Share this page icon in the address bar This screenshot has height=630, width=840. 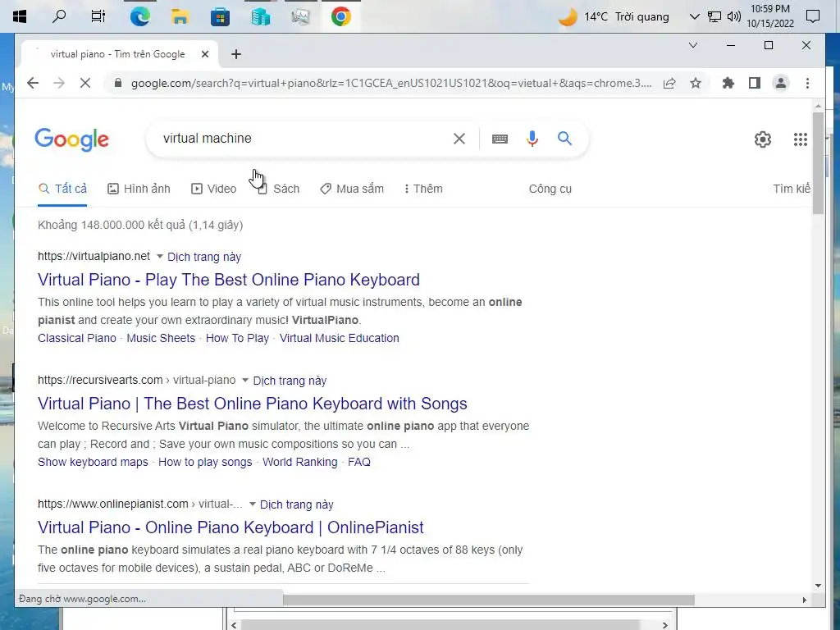coord(669,83)
